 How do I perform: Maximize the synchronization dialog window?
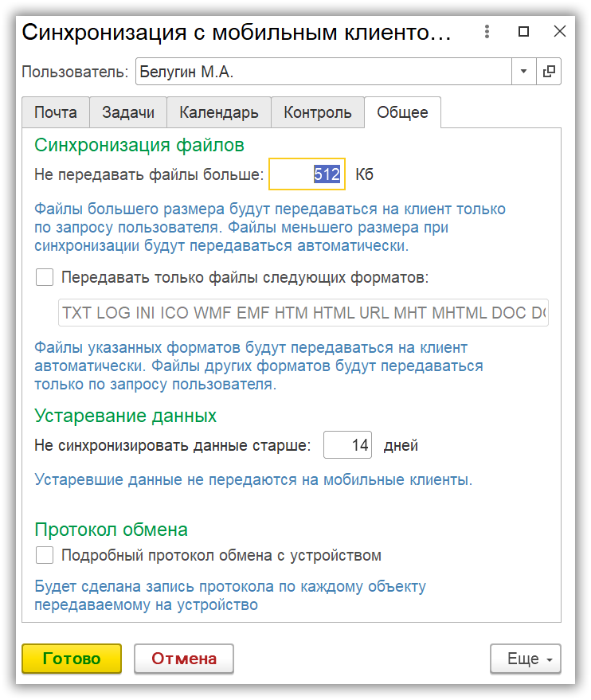[x=523, y=31]
